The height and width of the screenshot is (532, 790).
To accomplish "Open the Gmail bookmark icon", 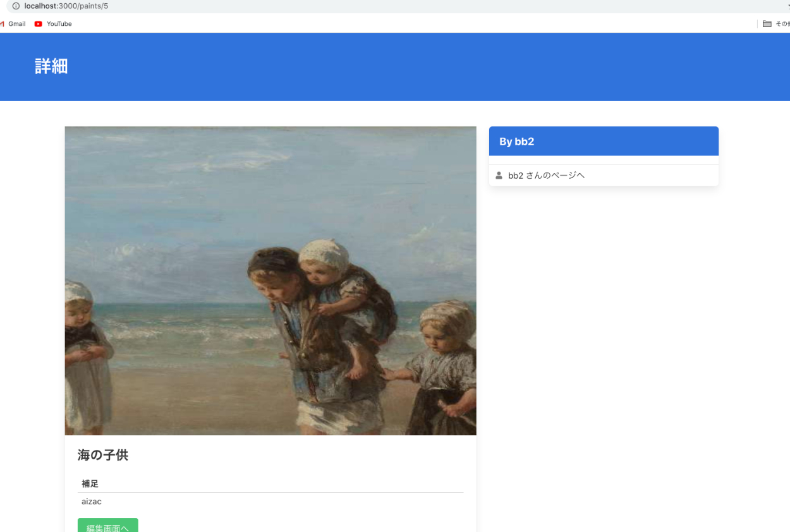I will tap(2, 24).
